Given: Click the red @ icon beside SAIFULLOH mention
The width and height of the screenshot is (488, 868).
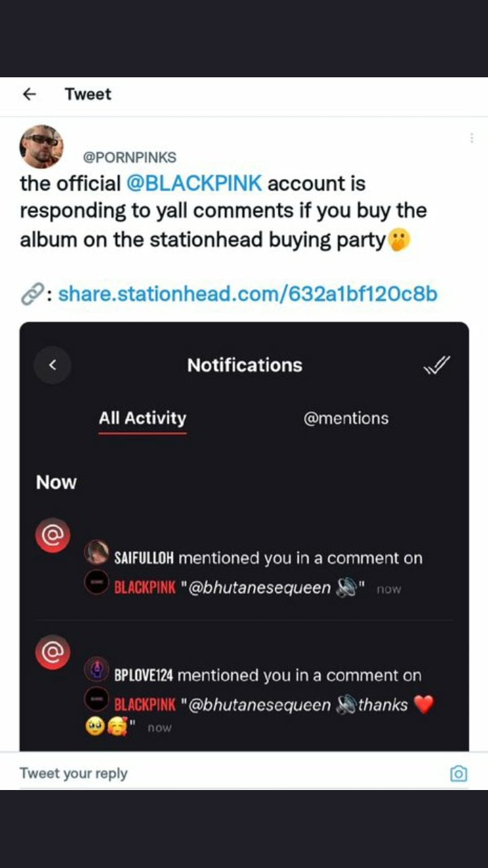Looking at the screenshot, I should tap(53, 536).
